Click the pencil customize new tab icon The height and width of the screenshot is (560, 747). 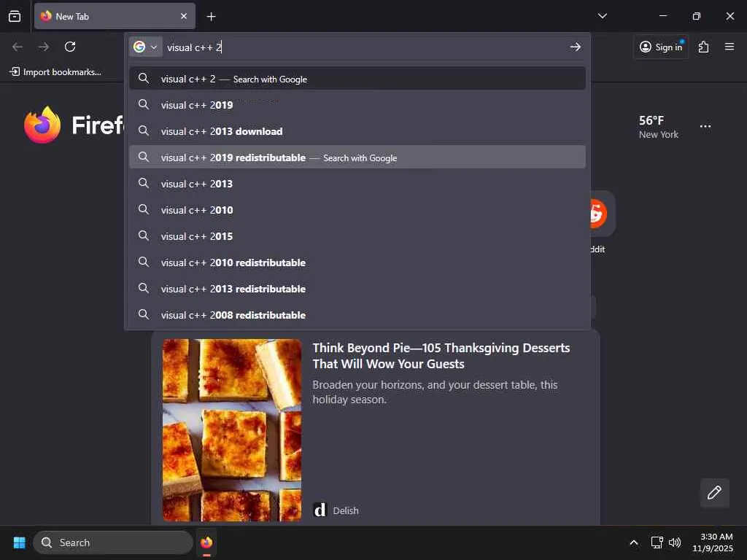pos(714,492)
